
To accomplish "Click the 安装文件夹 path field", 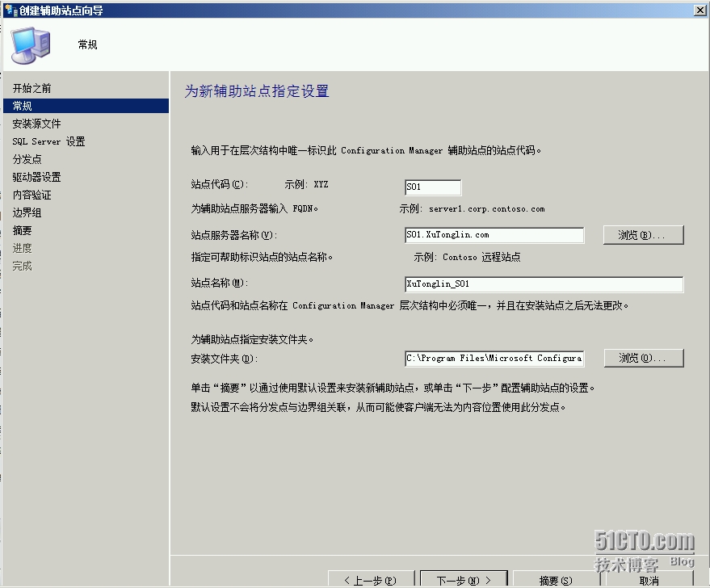I will [x=494, y=358].
